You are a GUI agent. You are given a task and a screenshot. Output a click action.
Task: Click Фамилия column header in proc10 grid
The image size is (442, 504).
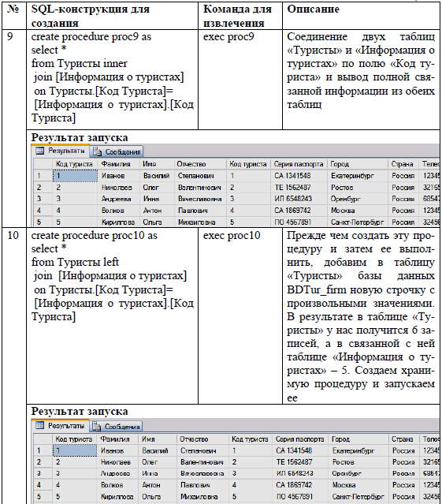[117, 439]
